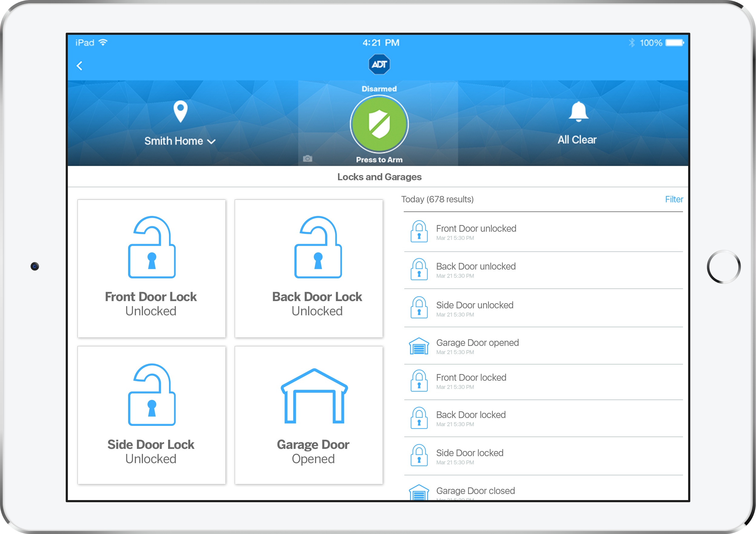Tap the alerts bell icon

578,112
